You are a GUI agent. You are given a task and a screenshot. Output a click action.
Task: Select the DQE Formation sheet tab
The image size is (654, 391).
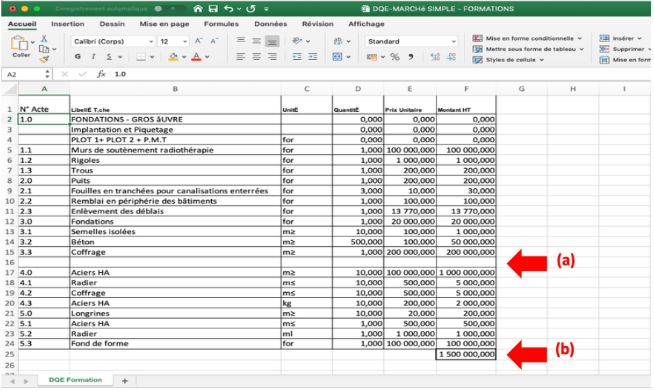tap(75, 380)
